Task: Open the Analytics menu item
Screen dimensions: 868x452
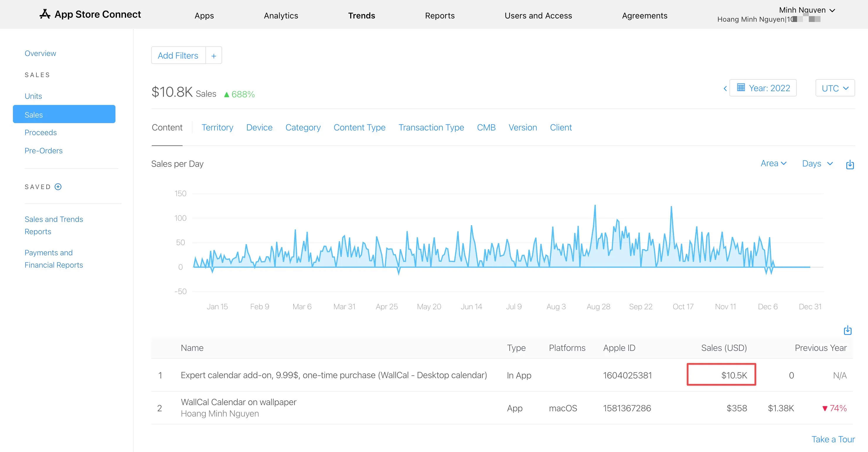Action: (281, 16)
